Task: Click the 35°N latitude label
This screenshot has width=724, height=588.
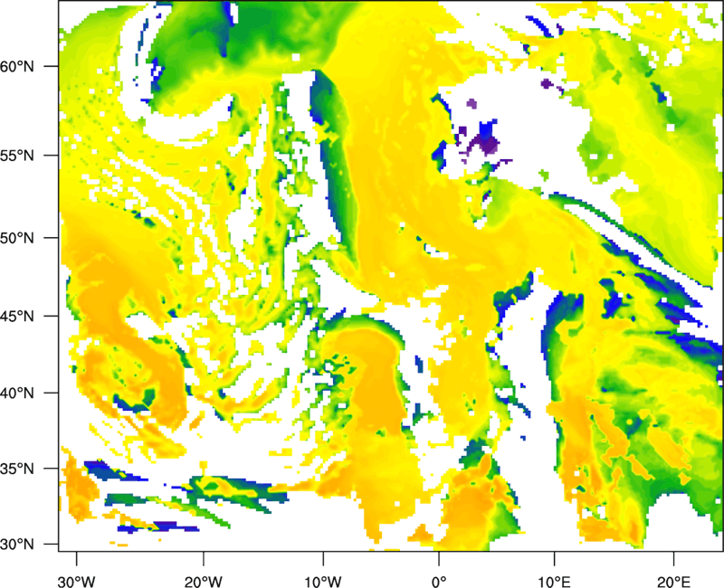Action: pos(17,469)
